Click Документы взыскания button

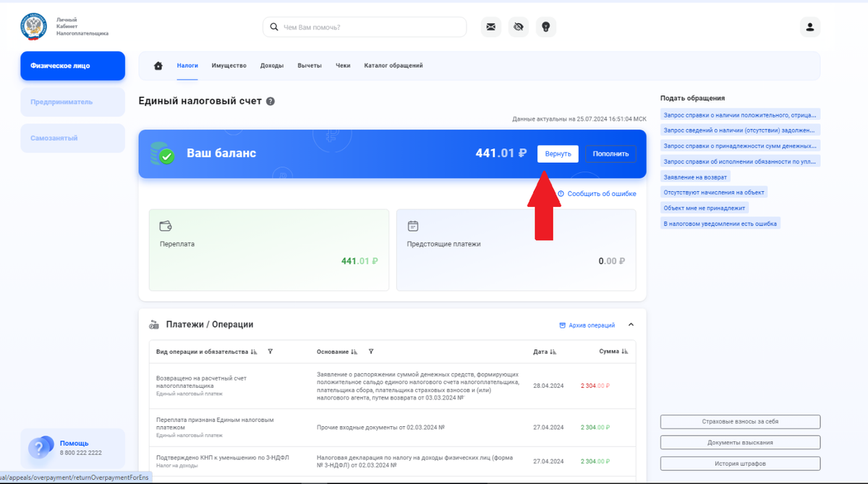[x=740, y=442]
